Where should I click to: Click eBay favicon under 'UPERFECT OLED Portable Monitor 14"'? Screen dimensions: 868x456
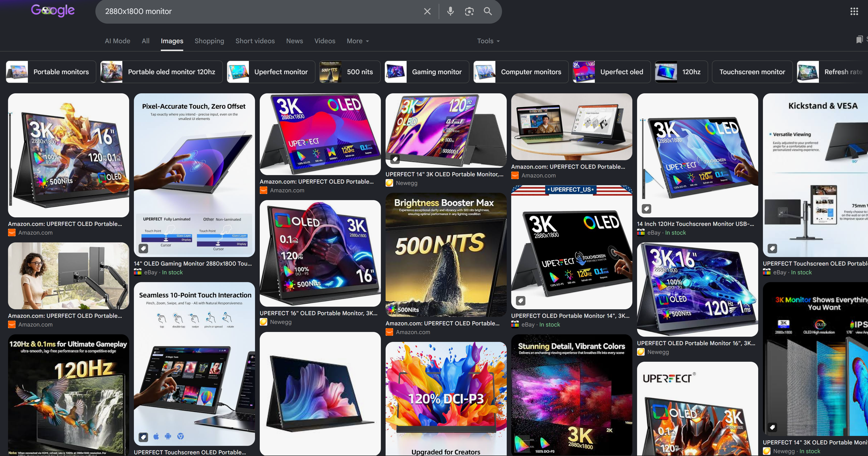click(x=515, y=325)
